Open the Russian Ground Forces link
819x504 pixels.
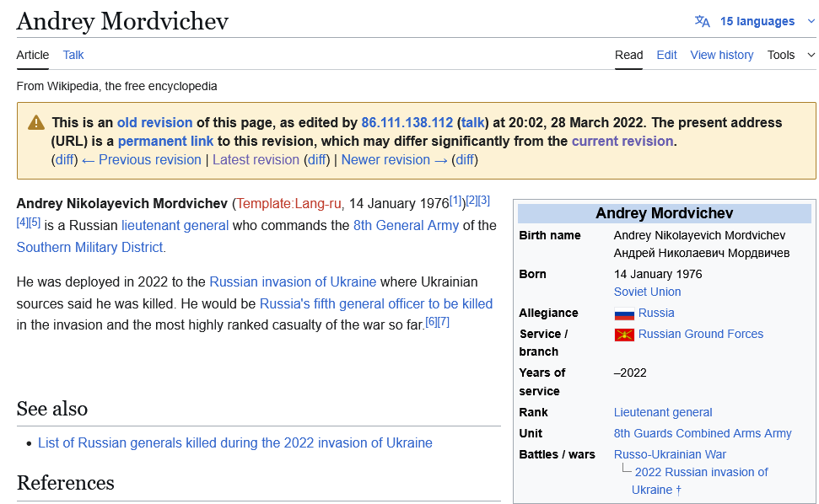[x=700, y=334]
